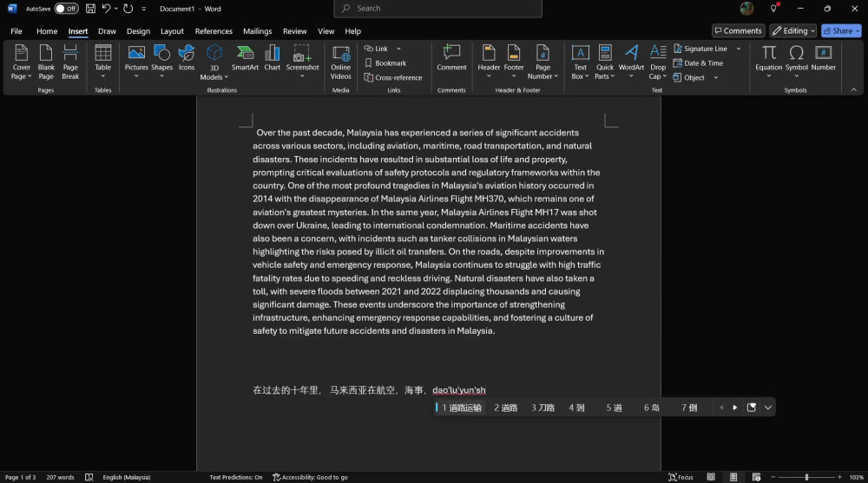This screenshot has width=868, height=483.
Task: Expand the Link dropdown arrow
Action: point(398,49)
